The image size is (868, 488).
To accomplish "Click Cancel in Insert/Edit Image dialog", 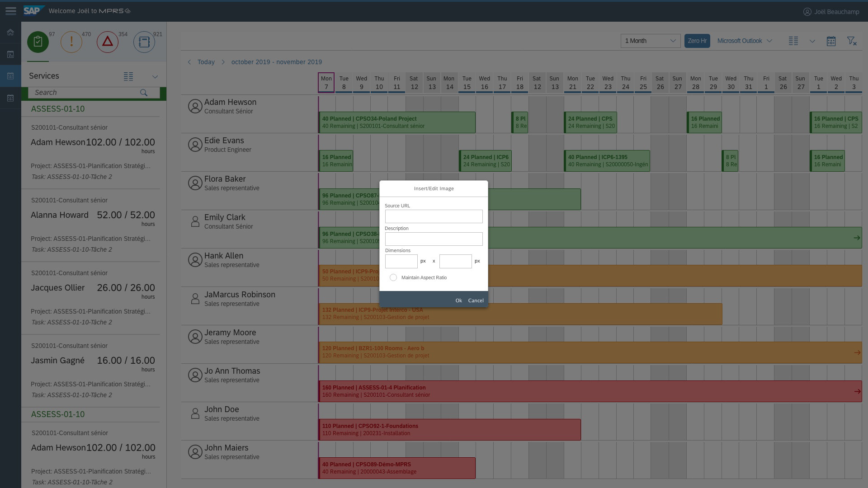I will coord(476,300).
